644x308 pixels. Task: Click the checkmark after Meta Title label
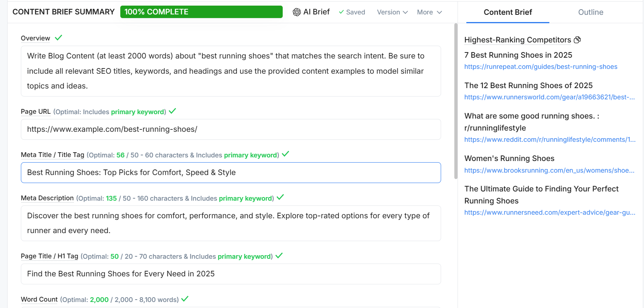(286, 154)
